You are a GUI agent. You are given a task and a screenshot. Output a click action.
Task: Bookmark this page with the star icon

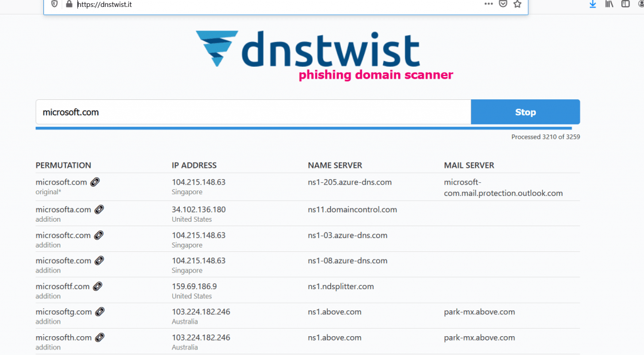[x=518, y=4]
